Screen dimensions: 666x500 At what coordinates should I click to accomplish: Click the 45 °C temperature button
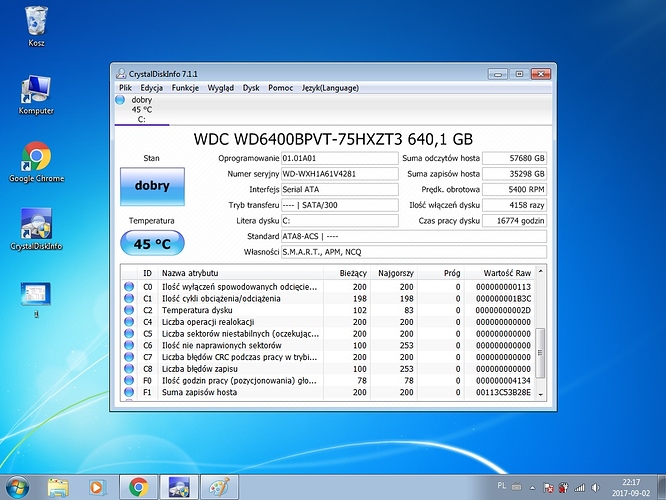coord(152,243)
